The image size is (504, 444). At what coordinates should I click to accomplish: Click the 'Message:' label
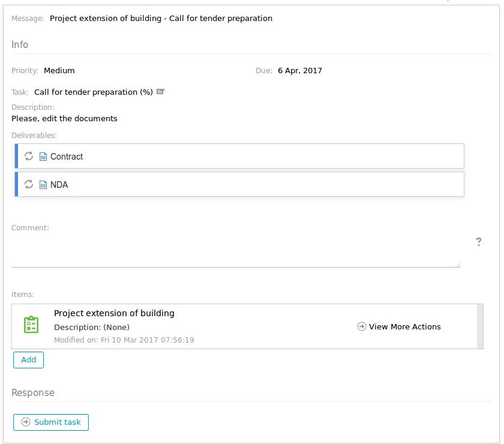(x=28, y=19)
